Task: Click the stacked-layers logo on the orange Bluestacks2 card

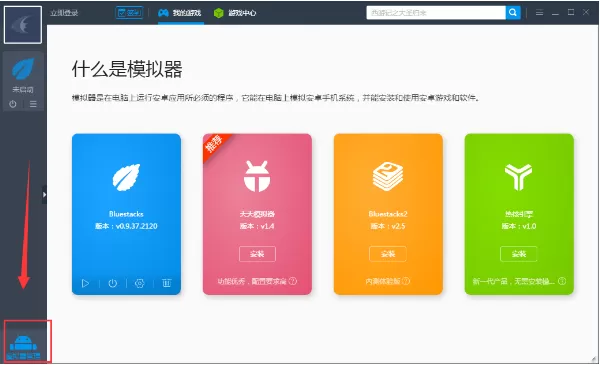Action: click(388, 176)
